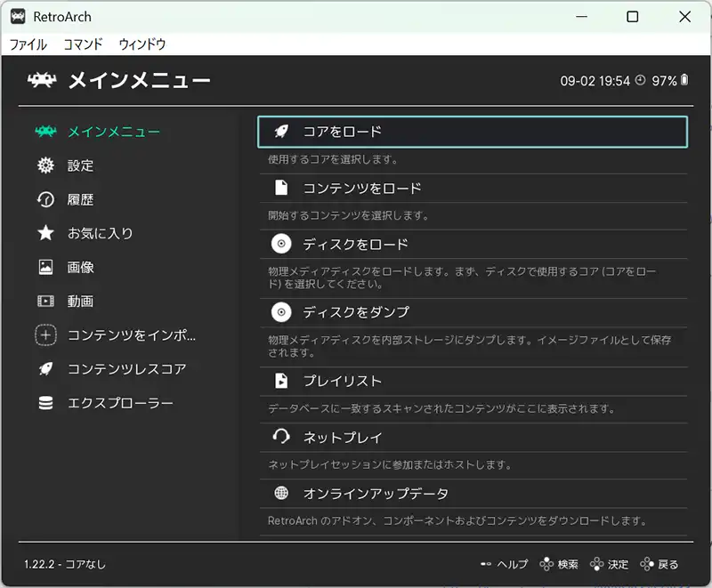Click the globe icon beside オンラインアップデータ
712x588 pixels.
click(281, 493)
